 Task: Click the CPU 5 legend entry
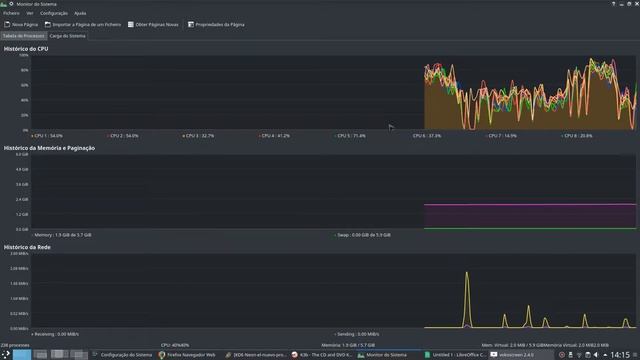click(x=350, y=136)
